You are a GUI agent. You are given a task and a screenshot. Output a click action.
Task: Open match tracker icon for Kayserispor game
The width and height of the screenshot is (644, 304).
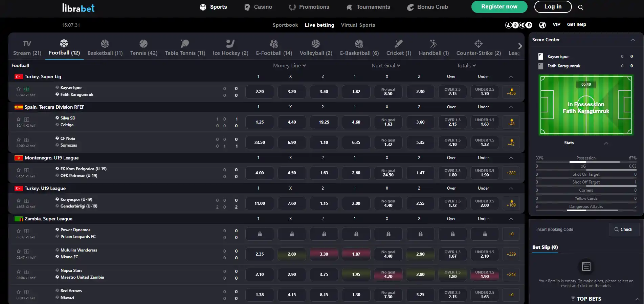(26, 89)
